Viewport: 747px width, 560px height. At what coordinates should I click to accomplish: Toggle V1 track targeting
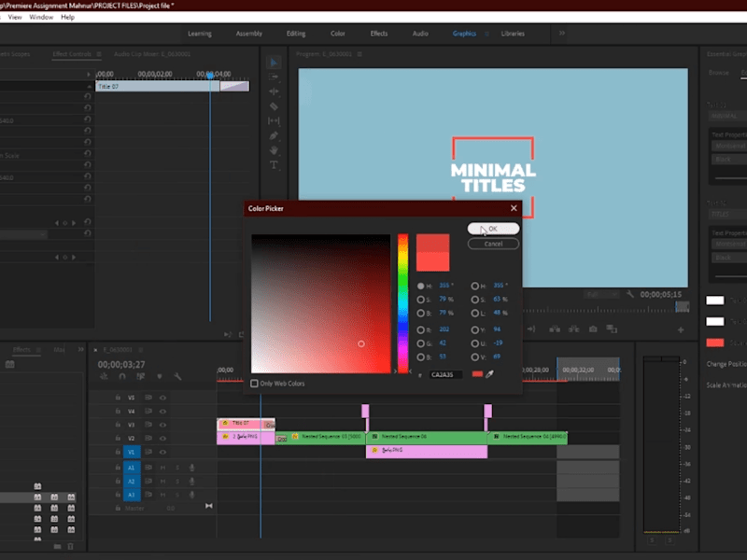132,452
